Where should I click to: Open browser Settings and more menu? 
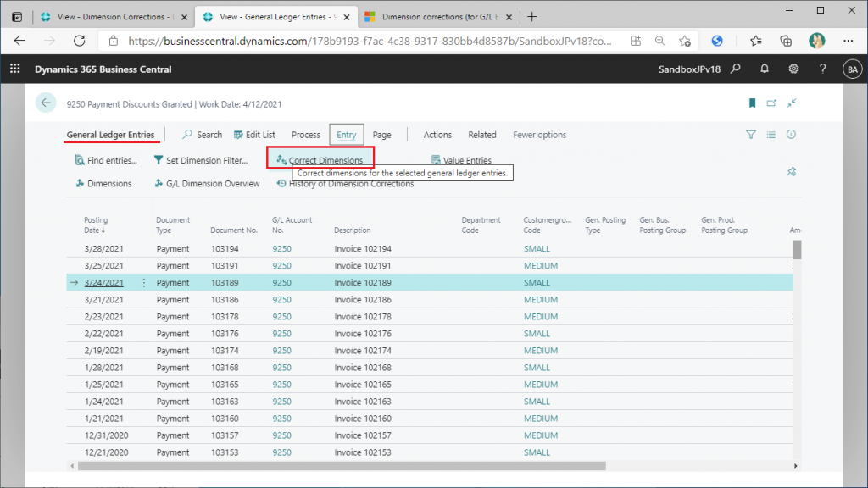pyautogui.click(x=848, y=41)
